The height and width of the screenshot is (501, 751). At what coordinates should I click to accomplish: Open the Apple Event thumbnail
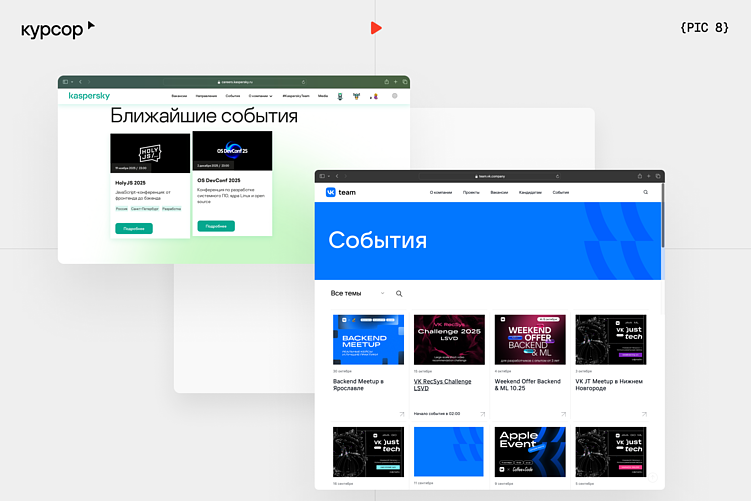pyautogui.click(x=530, y=452)
